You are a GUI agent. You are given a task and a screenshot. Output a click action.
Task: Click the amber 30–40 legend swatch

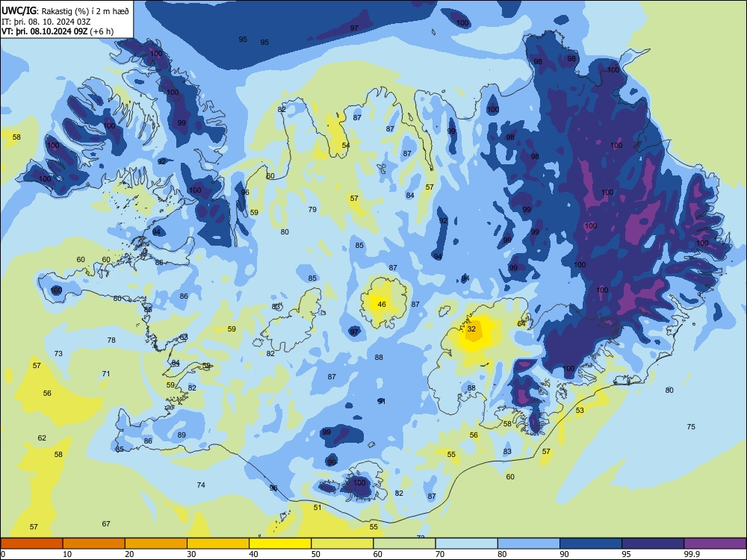click(218, 544)
